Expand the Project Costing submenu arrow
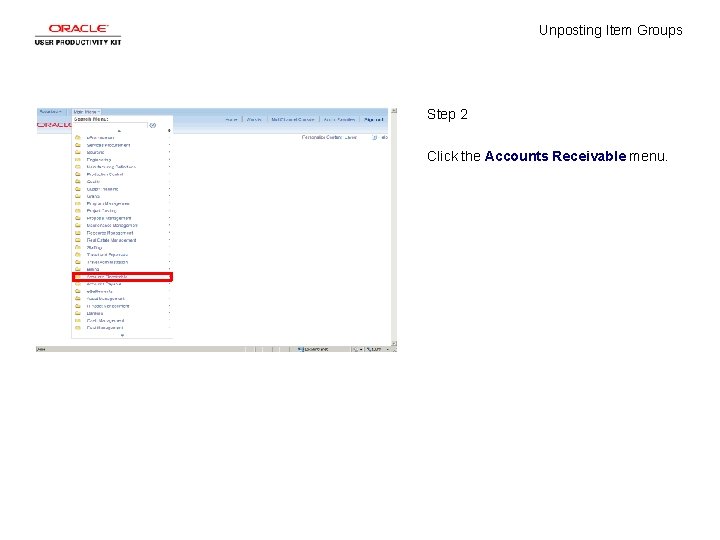The width and height of the screenshot is (720, 540). [x=169, y=211]
